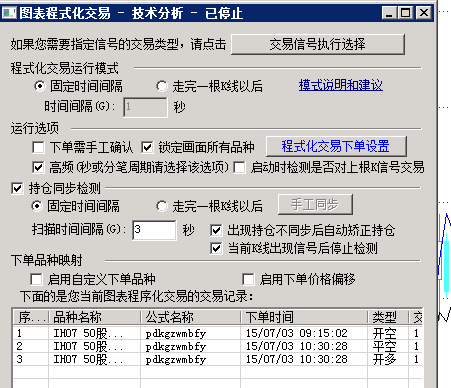Minimize the 图表程式化交易 window
The image size is (451, 388).
[389, 13]
